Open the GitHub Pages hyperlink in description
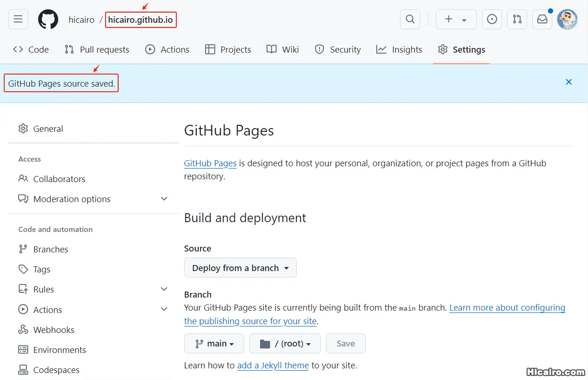 click(210, 163)
